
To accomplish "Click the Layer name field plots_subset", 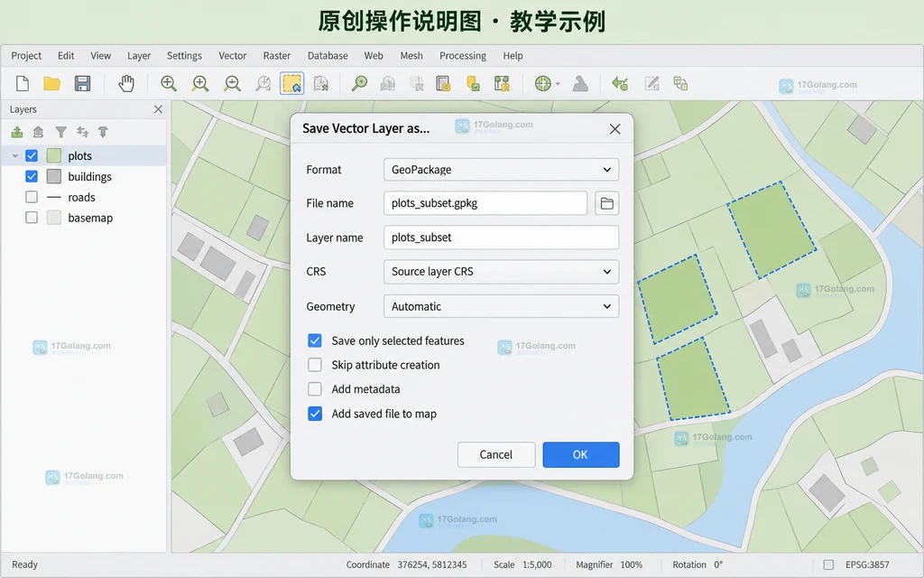I will coord(501,238).
